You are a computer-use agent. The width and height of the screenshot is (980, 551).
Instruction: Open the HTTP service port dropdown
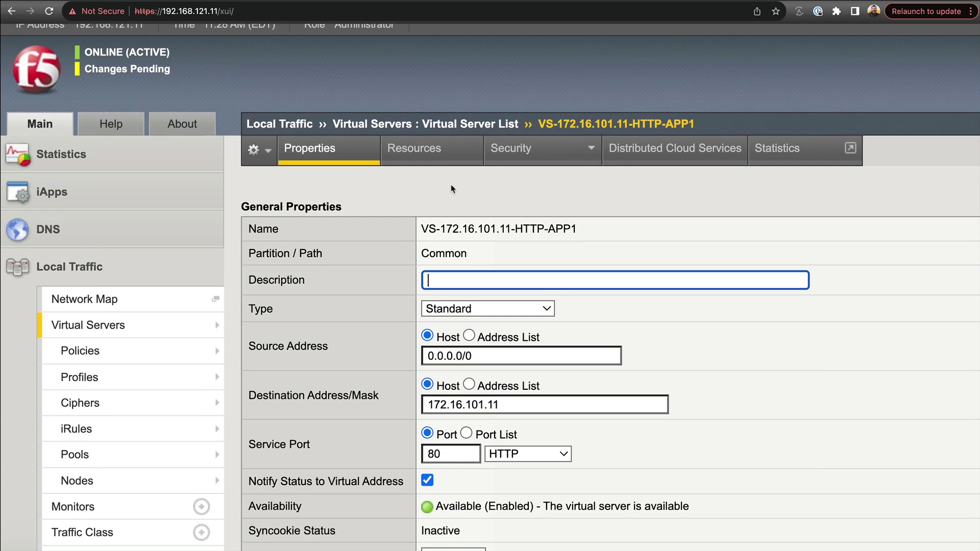(x=528, y=454)
